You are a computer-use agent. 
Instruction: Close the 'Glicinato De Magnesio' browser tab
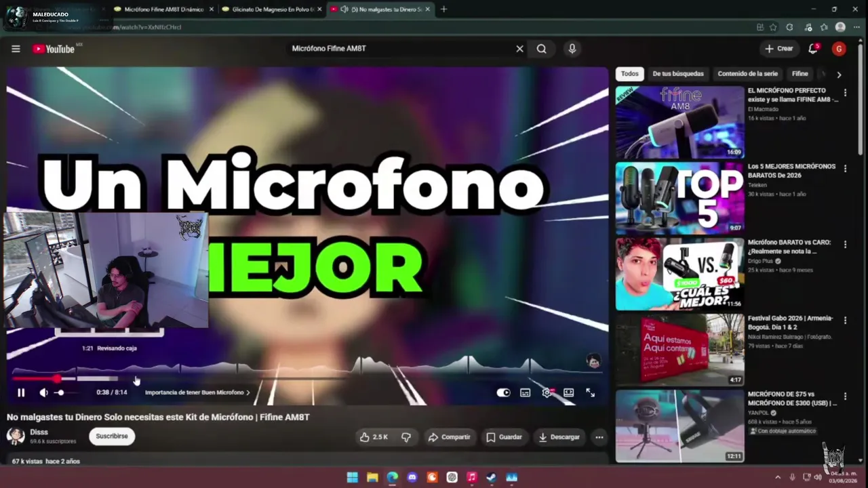click(x=319, y=9)
